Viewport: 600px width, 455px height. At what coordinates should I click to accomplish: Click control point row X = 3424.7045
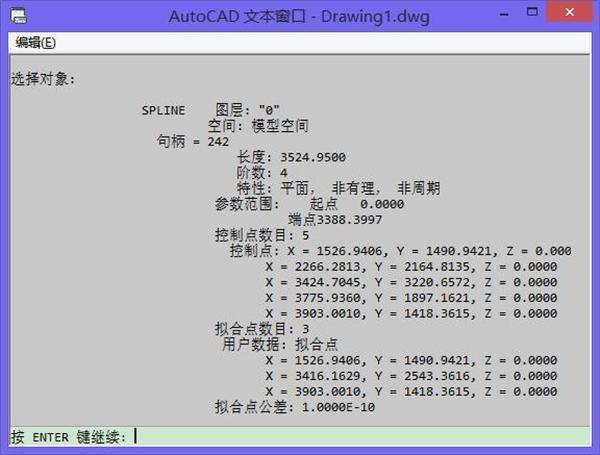click(x=411, y=282)
